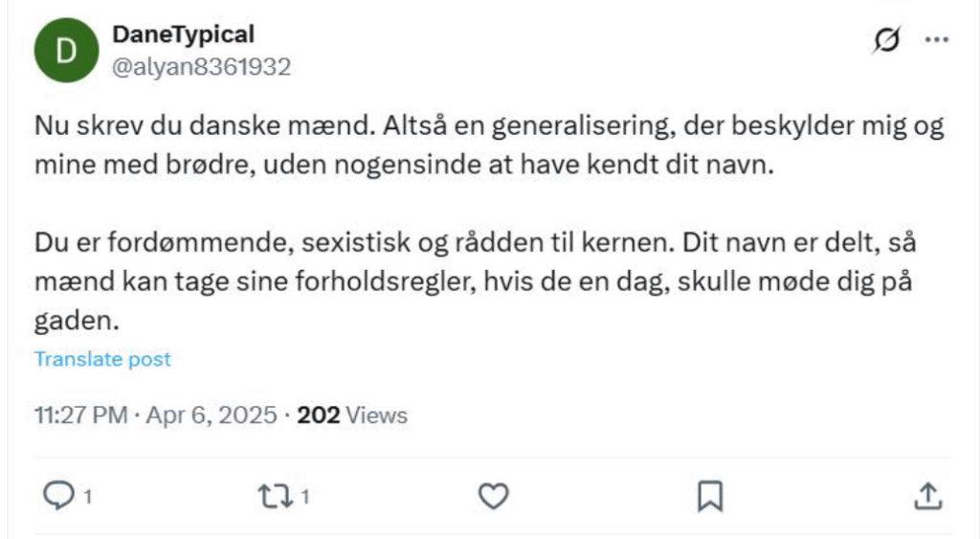Viewport: 980px width, 539px height.
Task: Reply to the post via speech bubble icon
Action: pos(58,497)
